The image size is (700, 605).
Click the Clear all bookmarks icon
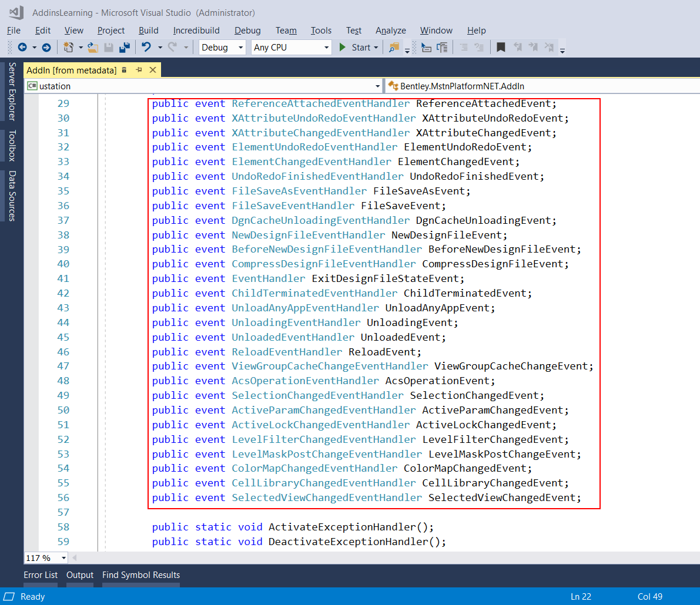click(x=549, y=47)
